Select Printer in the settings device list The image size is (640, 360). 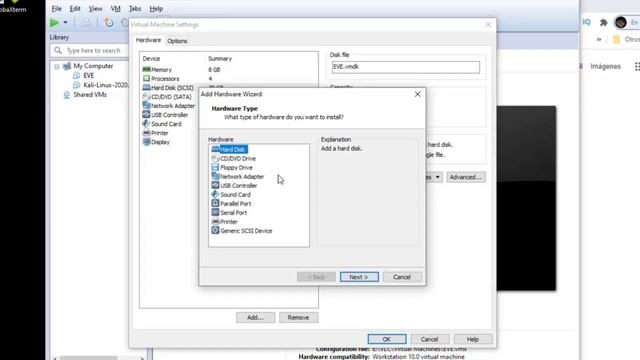coord(155,133)
